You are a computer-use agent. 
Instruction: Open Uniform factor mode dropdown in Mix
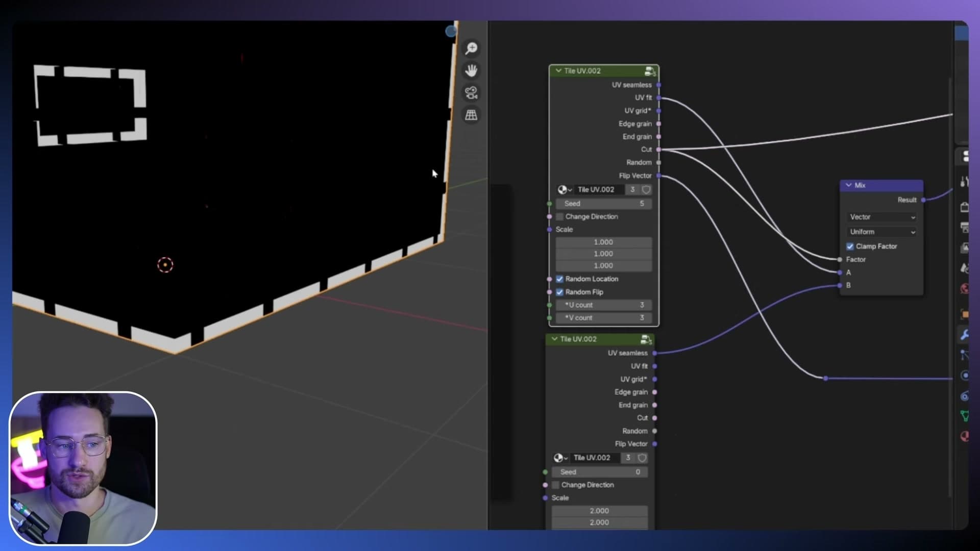pyautogui.click(x=882, y=232)
